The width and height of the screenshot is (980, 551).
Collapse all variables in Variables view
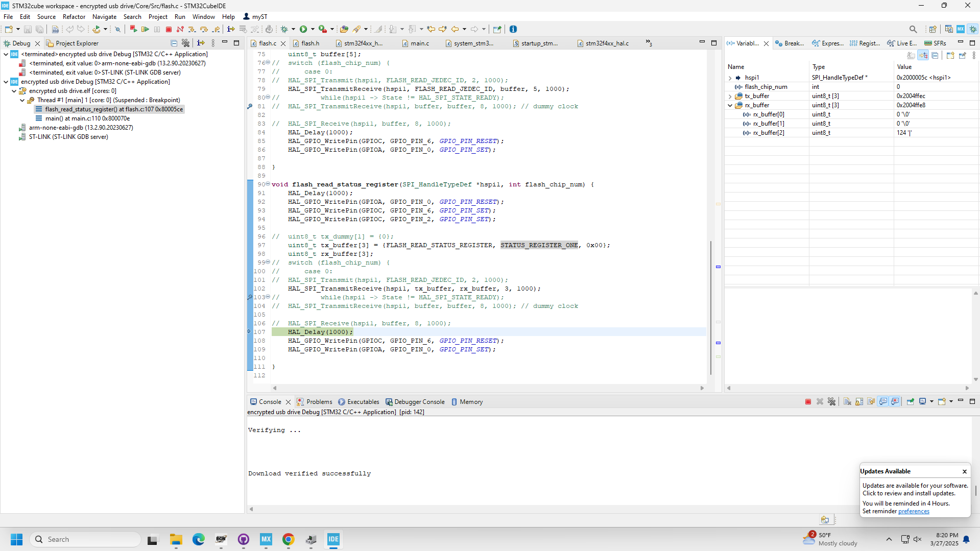[x=935, y=55]
